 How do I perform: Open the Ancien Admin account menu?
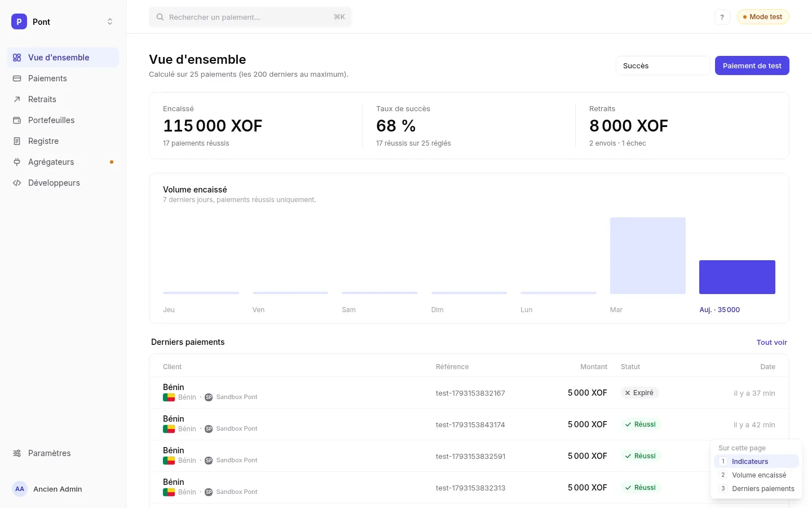63,489
